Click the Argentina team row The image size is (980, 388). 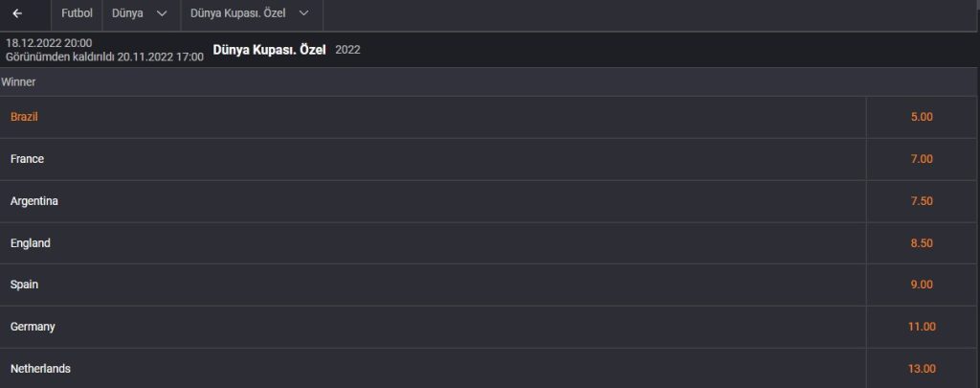(x=434, y=201)
